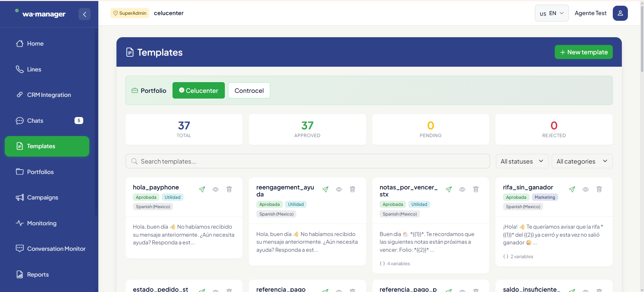This screenshot has width=644, height=292.
Task: Click the Utilidad tag on hola_payphone
Action: [172, 197]
